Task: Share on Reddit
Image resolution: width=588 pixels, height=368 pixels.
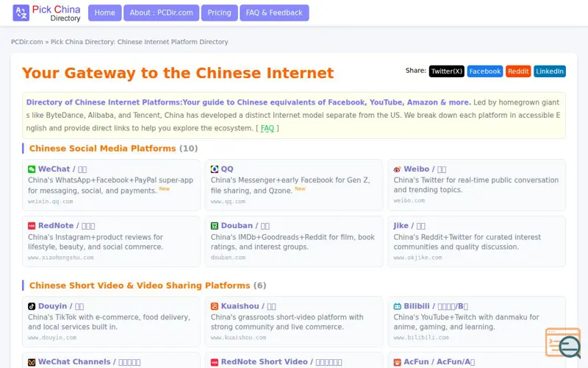Action: point(518,71)
